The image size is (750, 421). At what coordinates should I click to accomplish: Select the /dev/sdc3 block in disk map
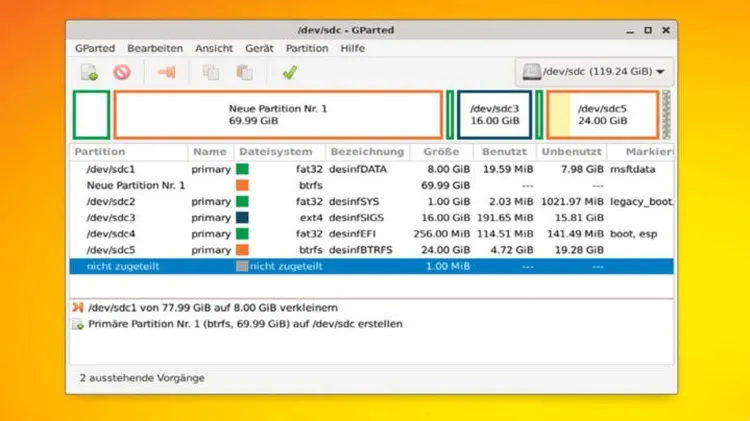(495, 115)
